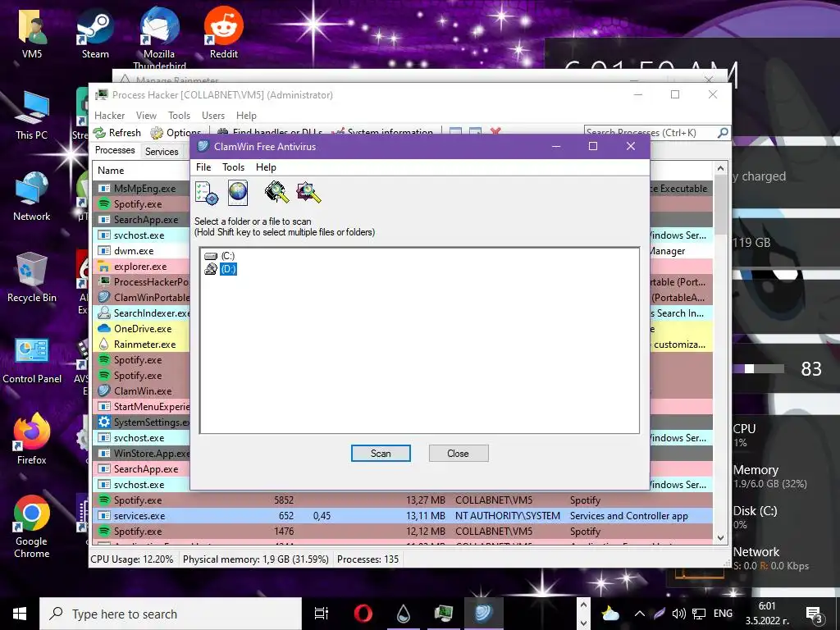Click the Opera browser taskbar icon
This screenshot has width=840, height=630.
(363, 614)
